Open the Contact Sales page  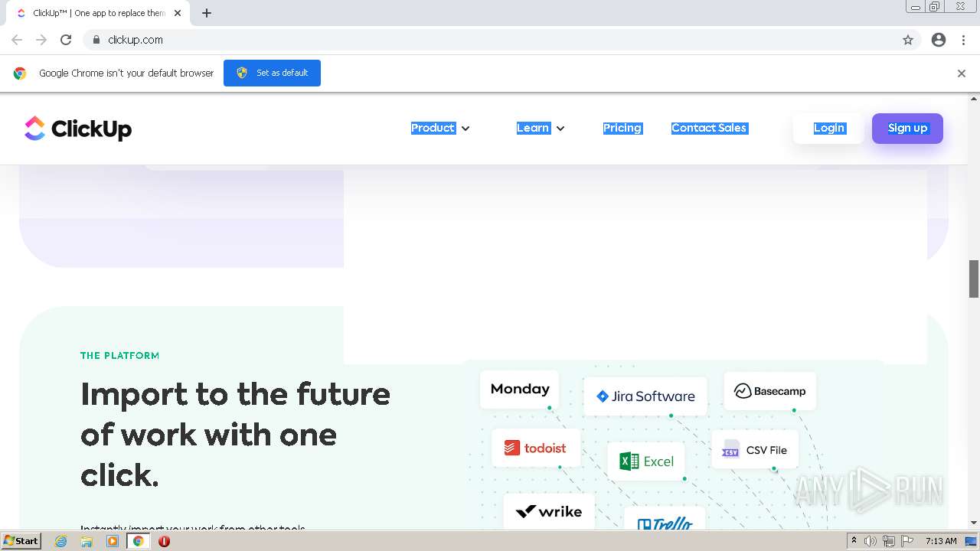click(709, 128)
